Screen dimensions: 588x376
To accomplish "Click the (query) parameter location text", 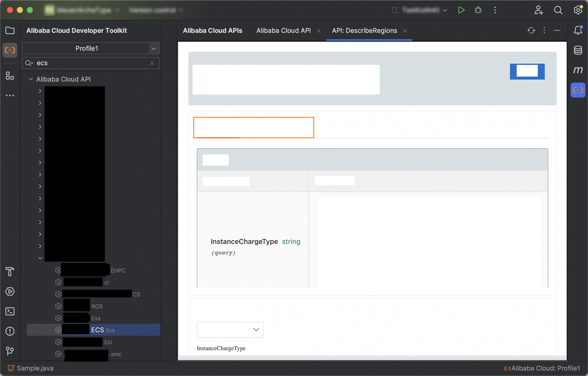I will [223, 253].
